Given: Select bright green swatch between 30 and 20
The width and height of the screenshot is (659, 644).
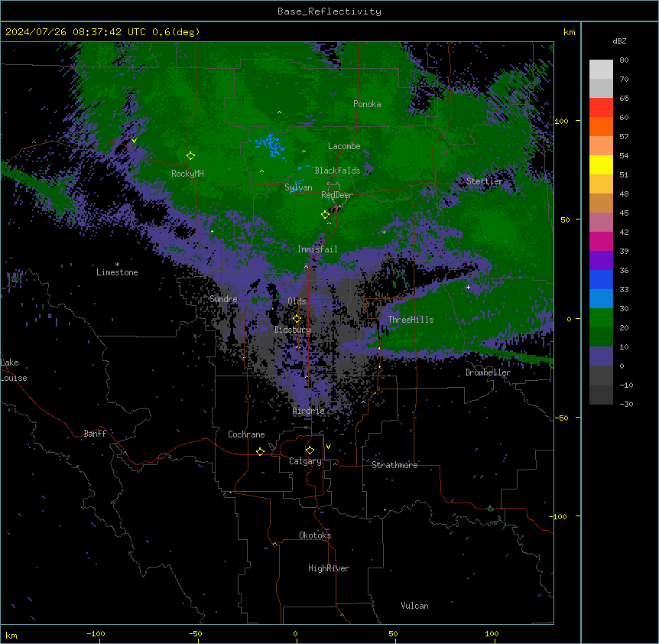Looking at the screenshot, I should (601, 318).
